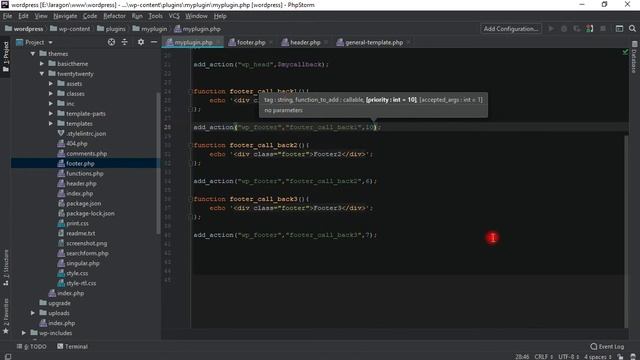Open the TODO tool window
The width and height of the screenshot is (640, 360).
coord(32,347)
